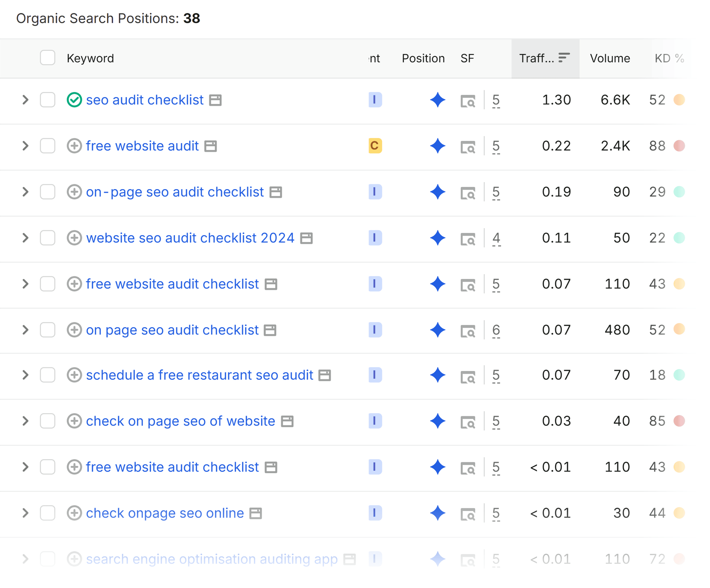Click the Traffic column sort icon

[564, 58]
